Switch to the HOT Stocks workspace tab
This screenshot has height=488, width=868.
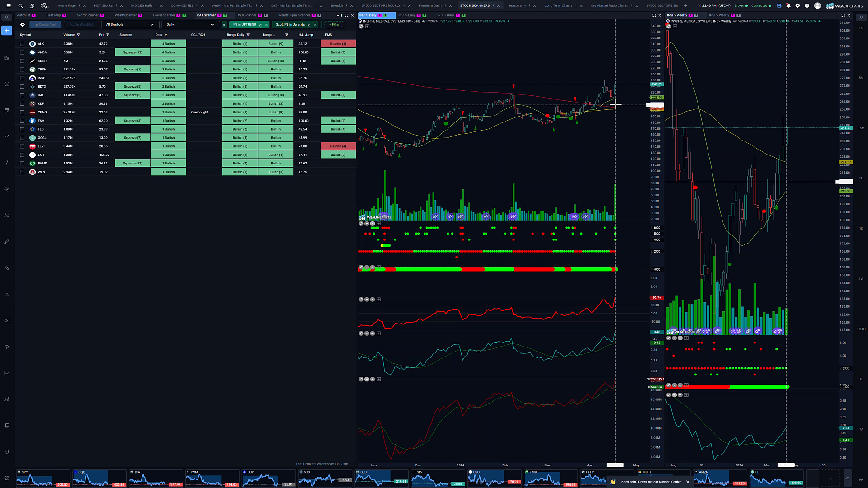click(x=103, y=6)
